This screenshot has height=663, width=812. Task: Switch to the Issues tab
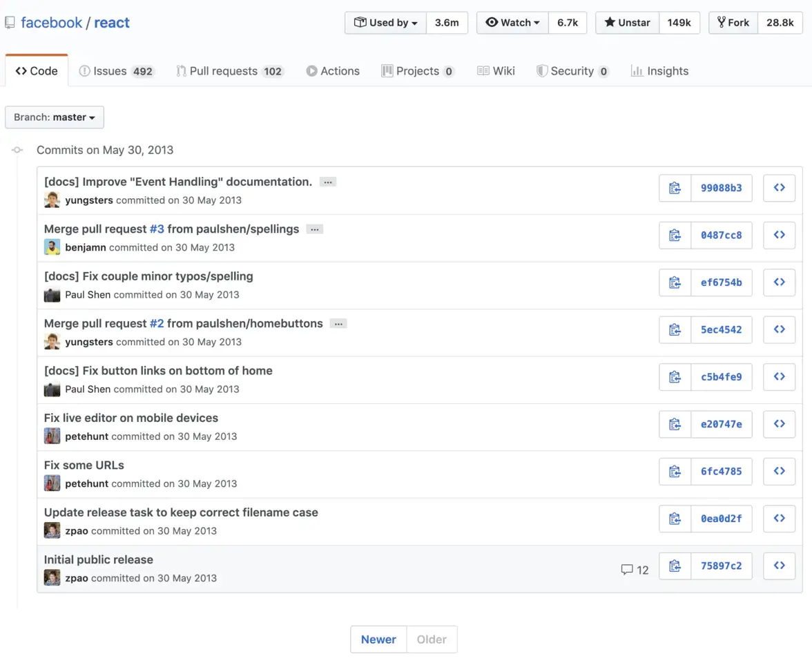116,70
